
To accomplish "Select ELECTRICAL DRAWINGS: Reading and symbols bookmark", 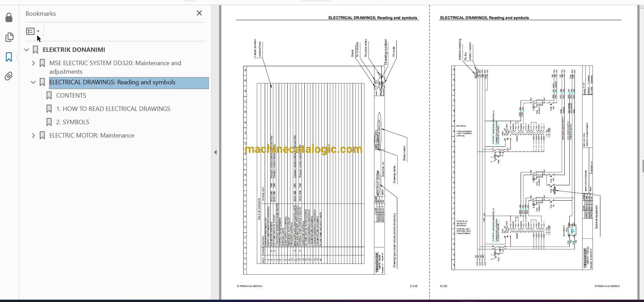I will click(x=112, y=82).
